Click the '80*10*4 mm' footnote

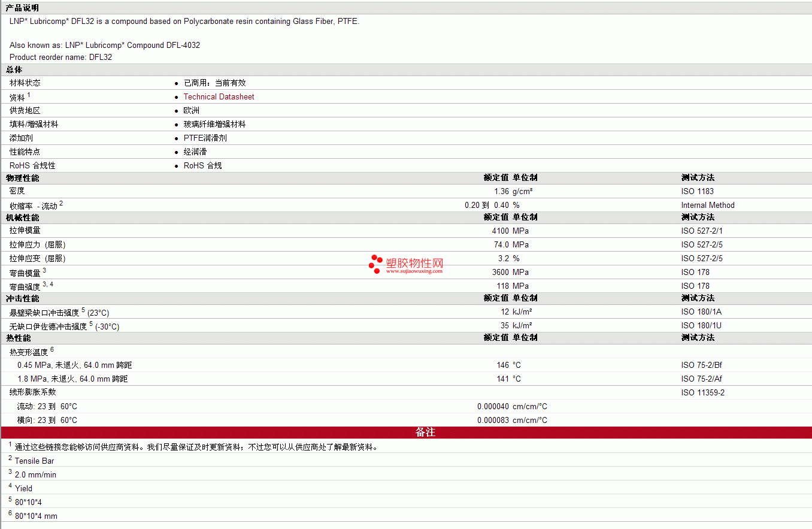36,516
